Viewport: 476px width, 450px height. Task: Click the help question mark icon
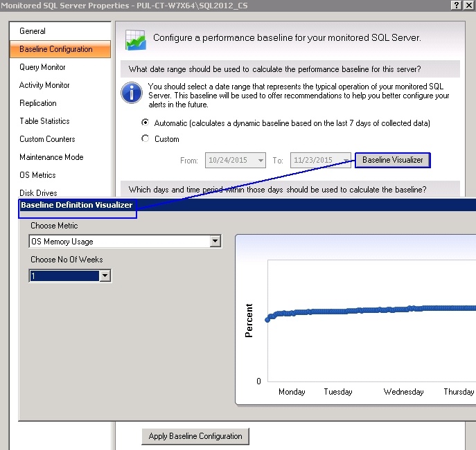coord(457,5)
